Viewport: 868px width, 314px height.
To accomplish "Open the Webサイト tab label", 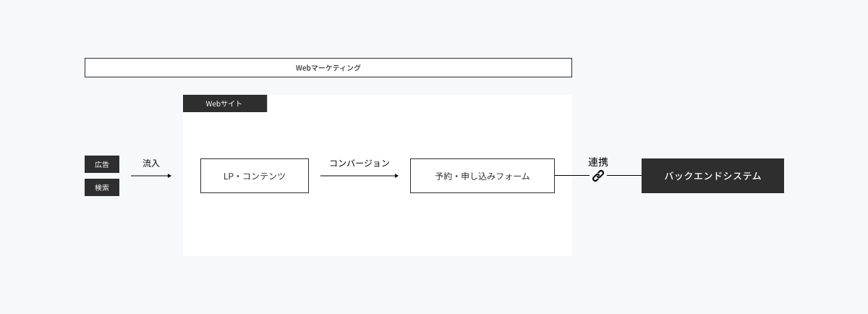I will [x=225, y=103].
